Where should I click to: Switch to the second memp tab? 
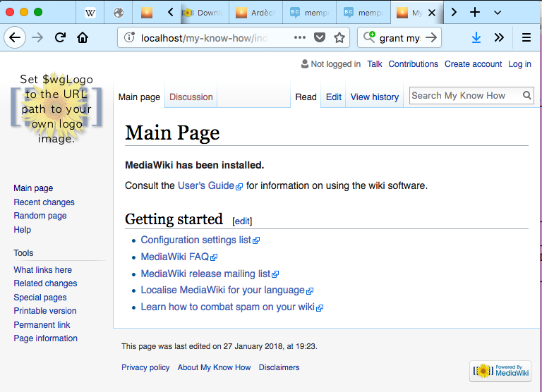pyautogui.click(x=363, y=13)
